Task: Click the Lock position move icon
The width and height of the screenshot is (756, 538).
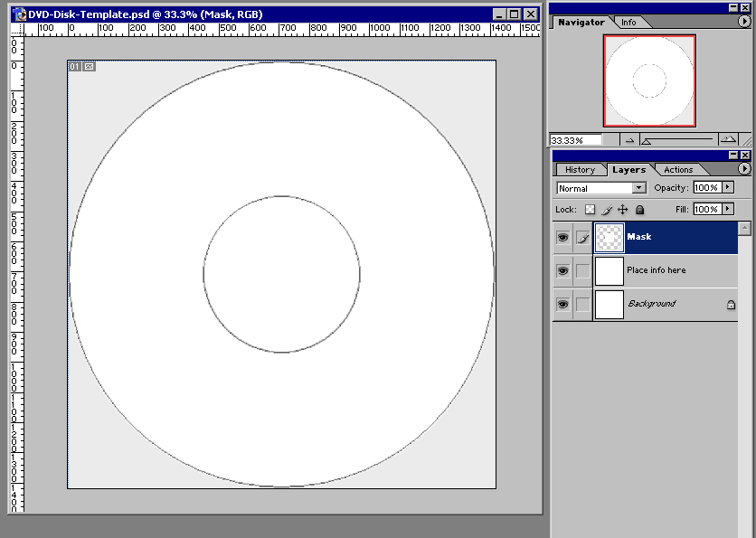Action: coord(622,210)
